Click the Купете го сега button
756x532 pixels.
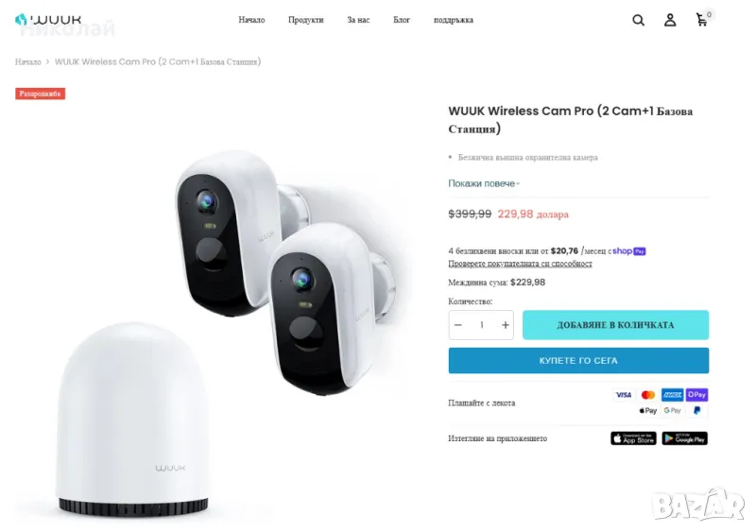[578, 361]
